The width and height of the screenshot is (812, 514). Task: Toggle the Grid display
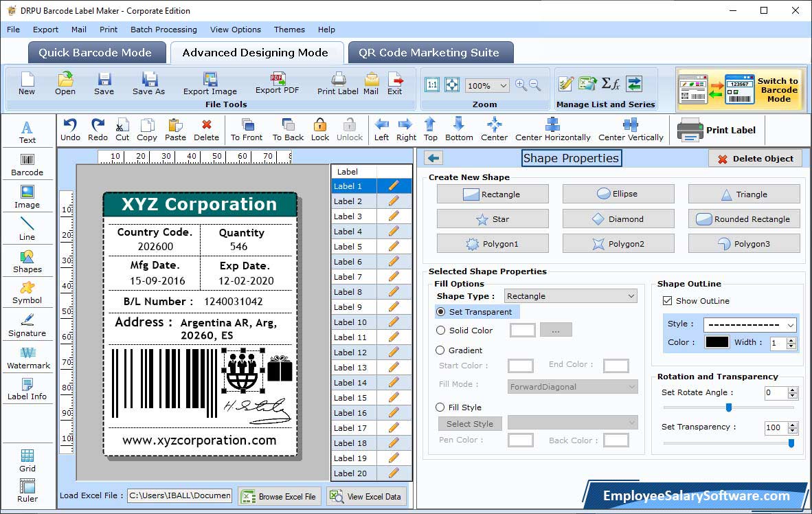click(x=27, y=460)
